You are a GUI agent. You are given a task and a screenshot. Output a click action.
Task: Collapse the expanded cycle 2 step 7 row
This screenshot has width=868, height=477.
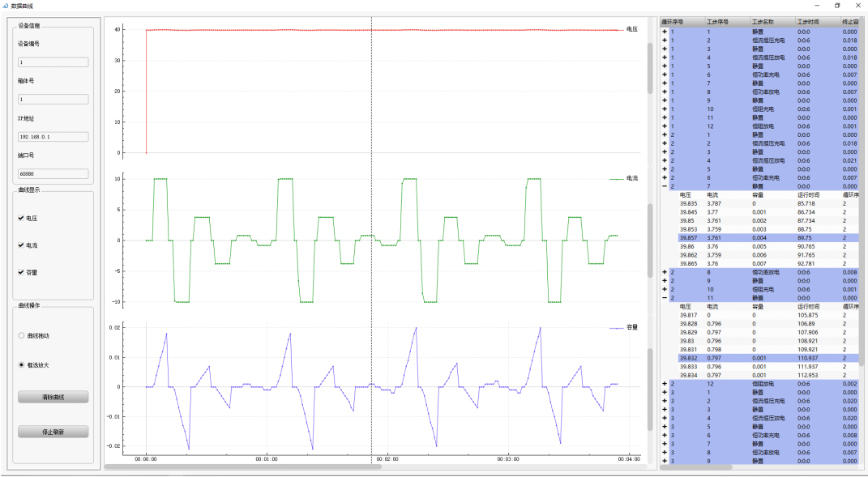point(665,186)
